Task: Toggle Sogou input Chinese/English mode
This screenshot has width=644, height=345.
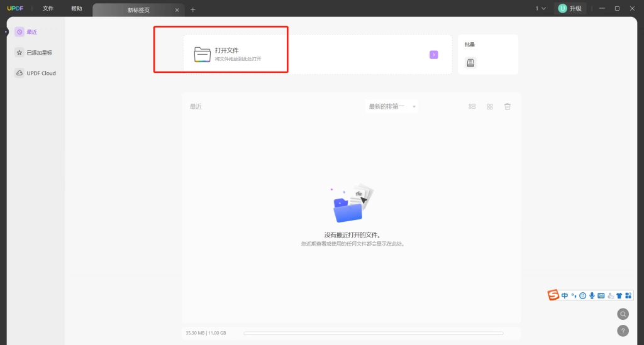Action: click(565, 296)
